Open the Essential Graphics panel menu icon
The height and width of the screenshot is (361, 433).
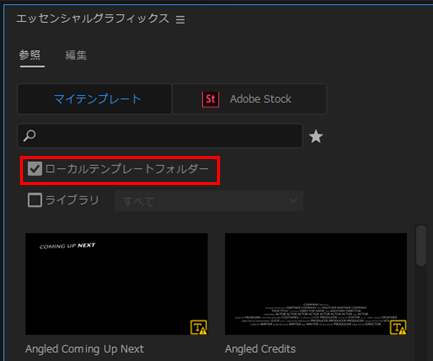pyautogui.click(x=180, y=20)
